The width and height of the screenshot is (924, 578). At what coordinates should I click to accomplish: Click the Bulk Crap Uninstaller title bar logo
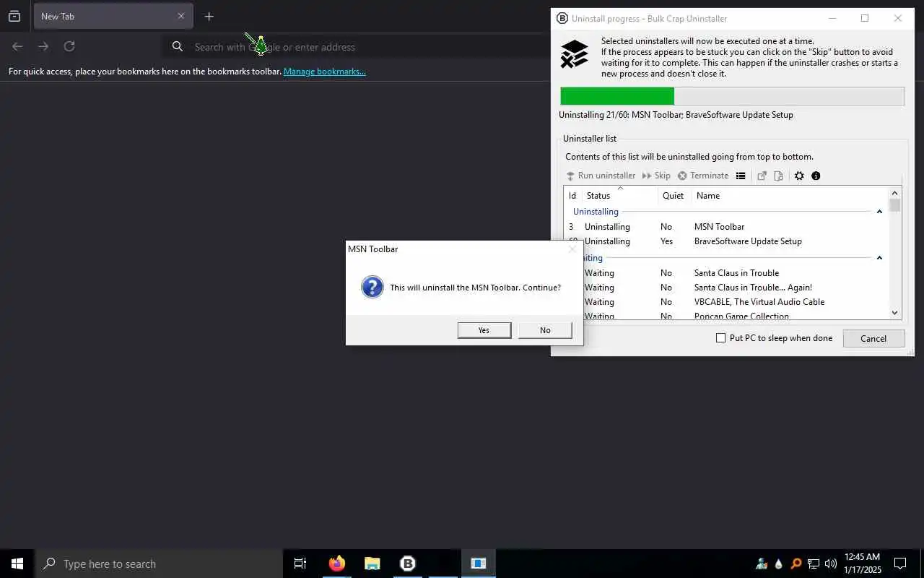(x=562, y=18)
